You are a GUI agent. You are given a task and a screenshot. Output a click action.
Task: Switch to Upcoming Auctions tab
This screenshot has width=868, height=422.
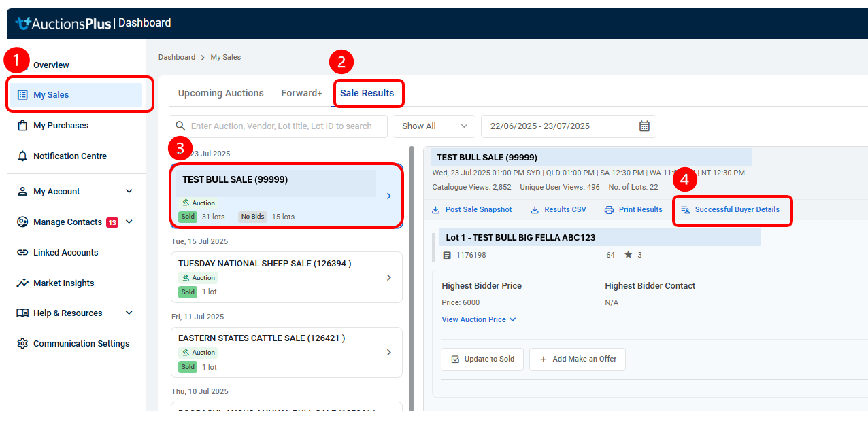point(221,94)
